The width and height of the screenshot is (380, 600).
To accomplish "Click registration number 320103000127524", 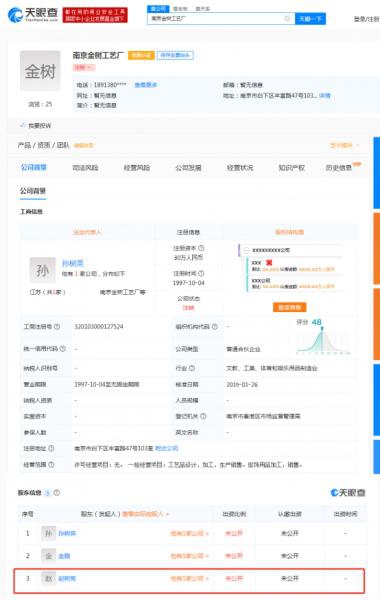I will tap(99, 326).
